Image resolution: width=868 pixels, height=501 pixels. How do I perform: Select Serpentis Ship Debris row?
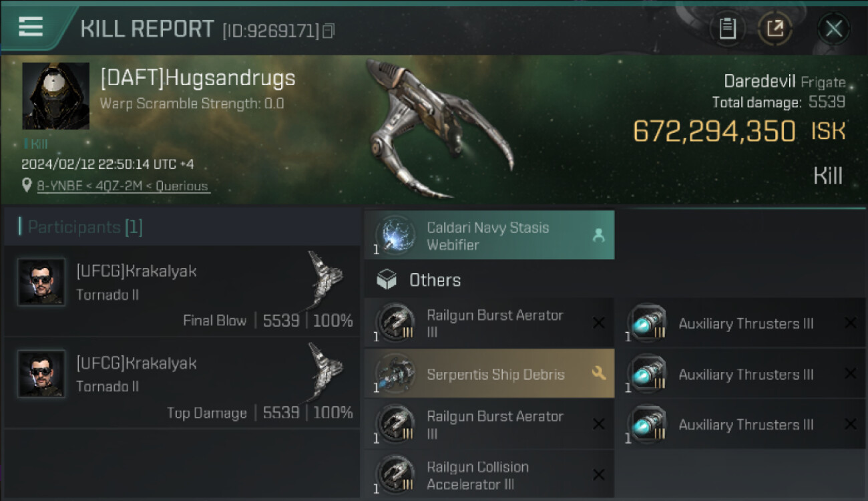(489, 374)
